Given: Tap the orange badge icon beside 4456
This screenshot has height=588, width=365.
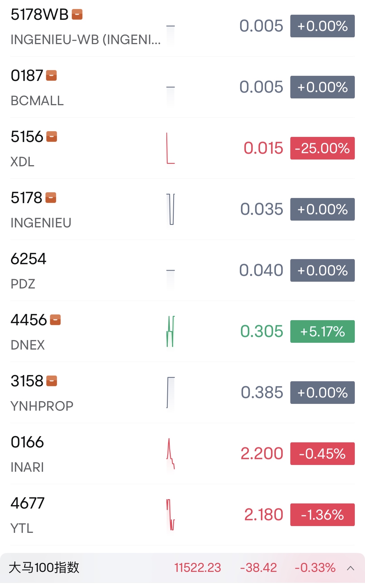Looking at the screenshot, I should click(55, 320).
